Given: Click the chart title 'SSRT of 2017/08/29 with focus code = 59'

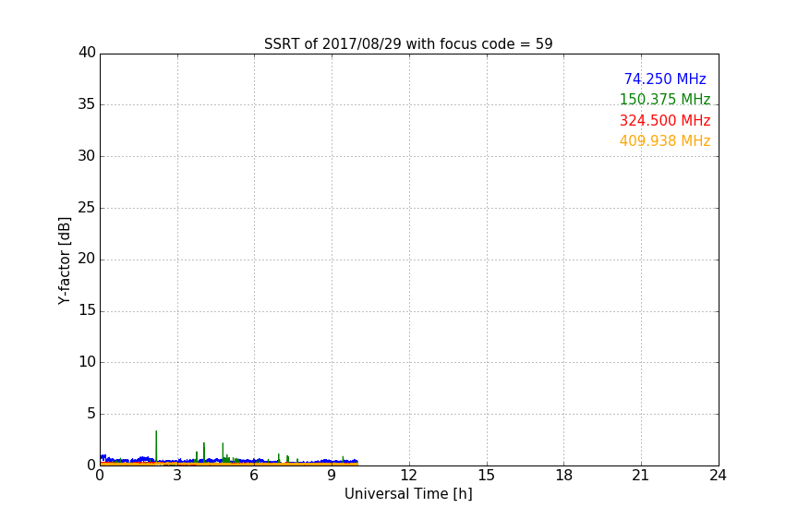Looking at the screenshot, I should tap(408, 44).
